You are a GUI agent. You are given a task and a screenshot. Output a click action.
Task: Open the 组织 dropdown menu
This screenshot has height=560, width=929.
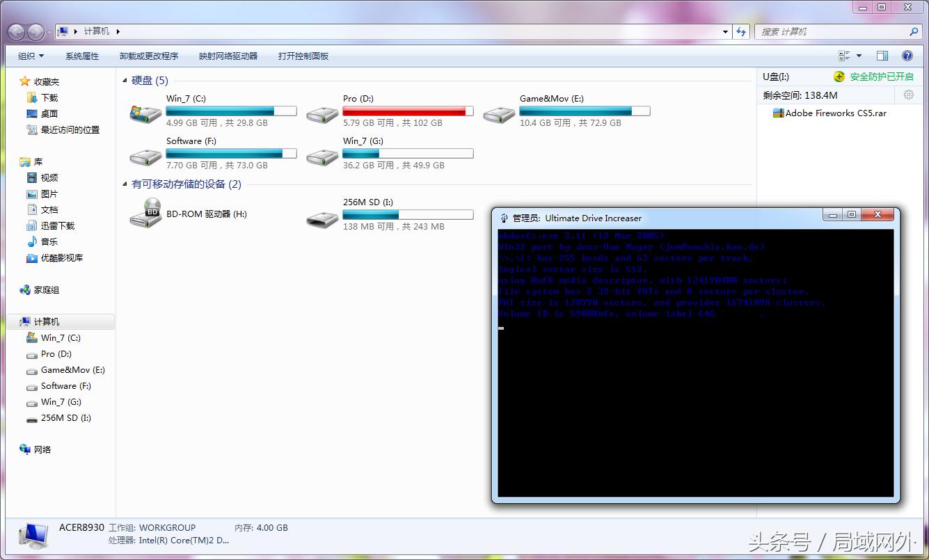pos(31,56)
